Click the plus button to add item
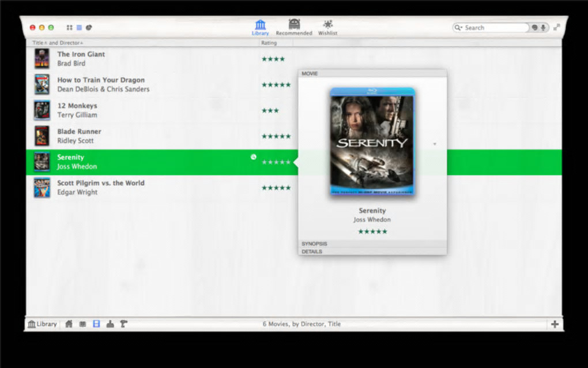This screenshot has height=368, width=588. coord(555,324)
